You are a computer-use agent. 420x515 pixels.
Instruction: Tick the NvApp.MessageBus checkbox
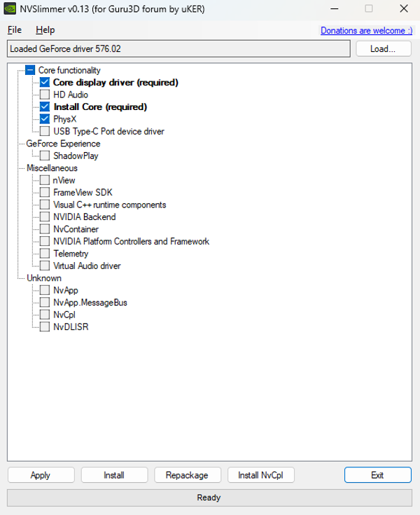pos(45,302)
